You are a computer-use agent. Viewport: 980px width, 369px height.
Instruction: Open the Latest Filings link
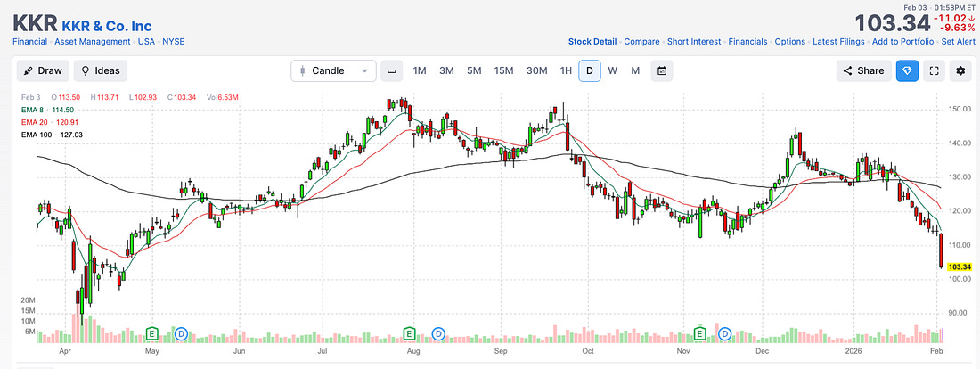[x=838, y=41]
